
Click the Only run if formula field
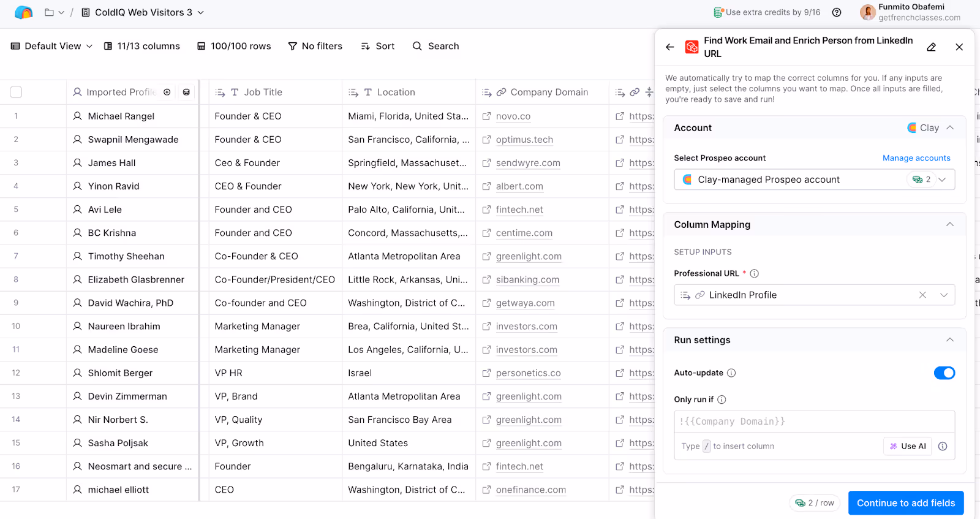point(814,422)
